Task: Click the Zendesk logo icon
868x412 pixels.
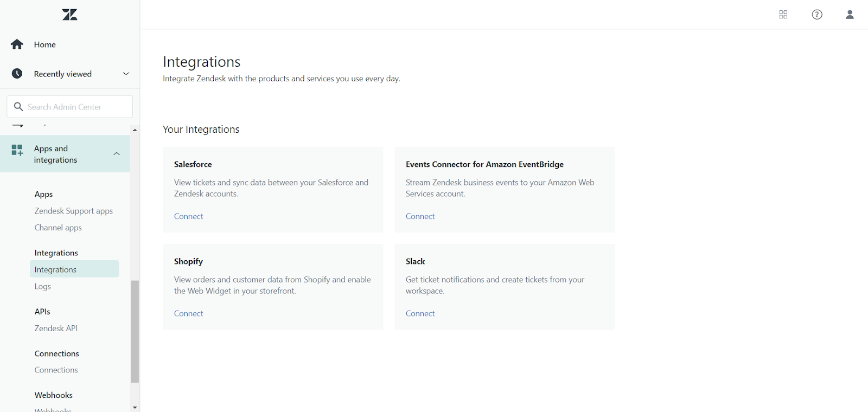Action: 70,15
